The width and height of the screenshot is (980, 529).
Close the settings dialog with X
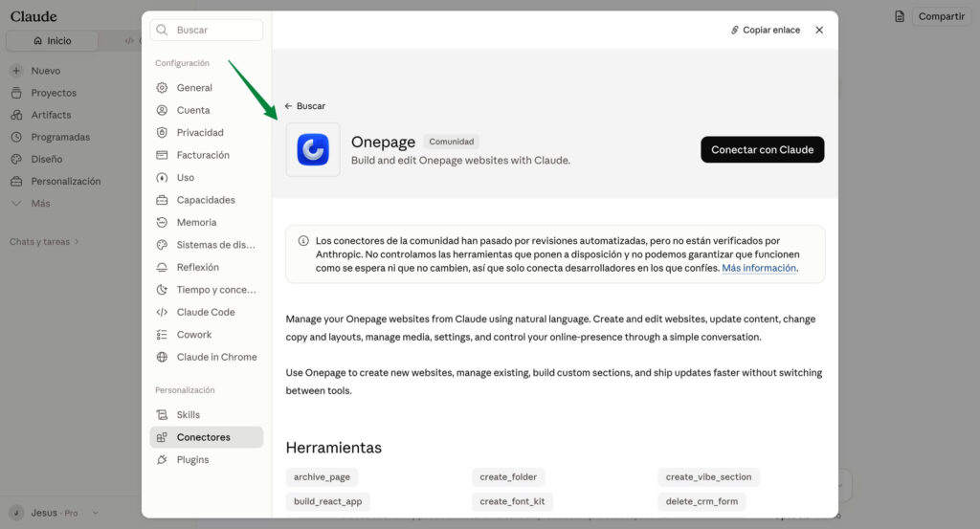click(819, 30)
